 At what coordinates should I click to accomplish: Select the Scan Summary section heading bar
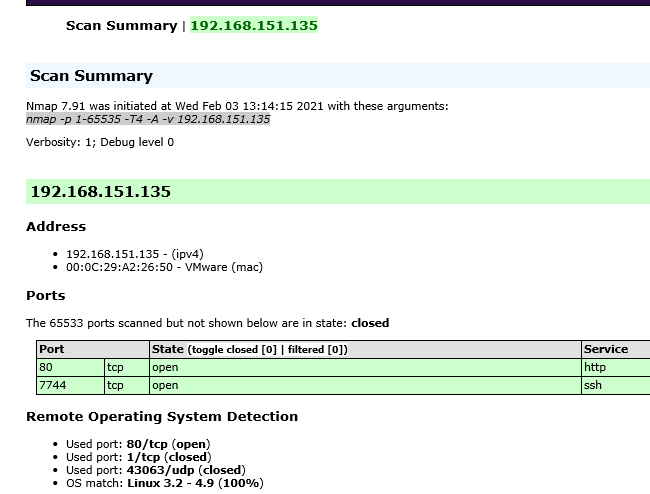click(337, 76)
